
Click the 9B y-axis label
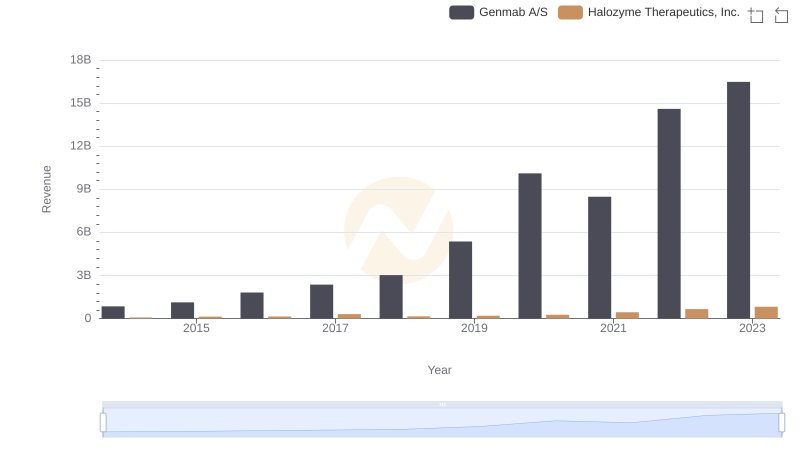(84, 189)
